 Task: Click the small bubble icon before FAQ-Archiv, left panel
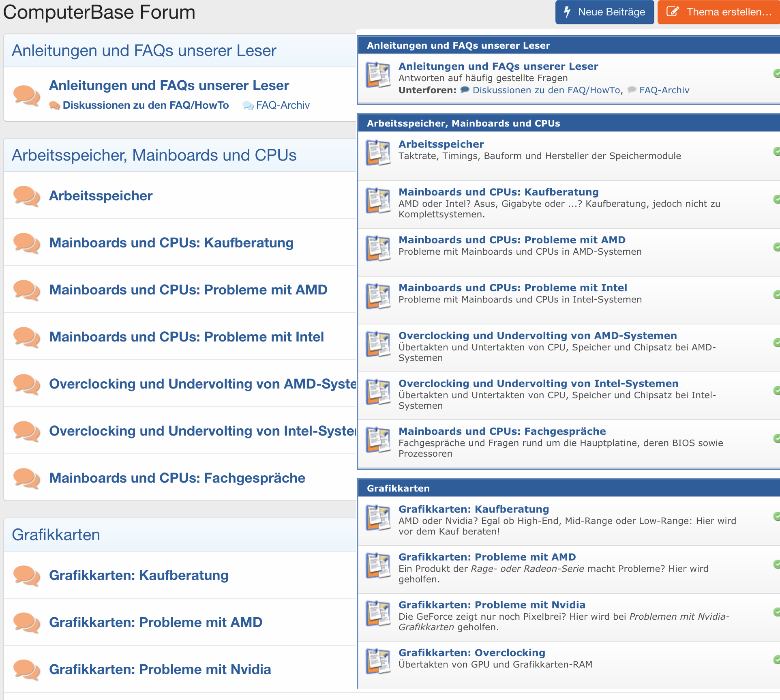pos(248,106)
